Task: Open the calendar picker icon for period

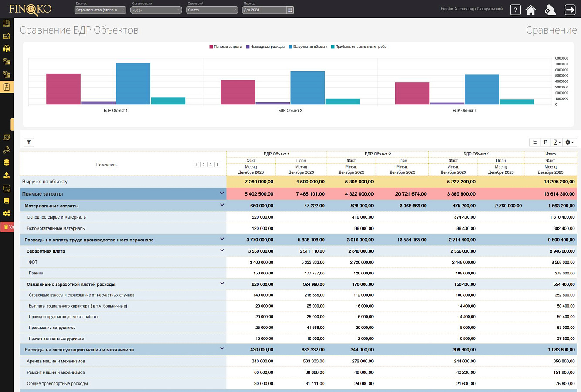Action: (290, 10)
